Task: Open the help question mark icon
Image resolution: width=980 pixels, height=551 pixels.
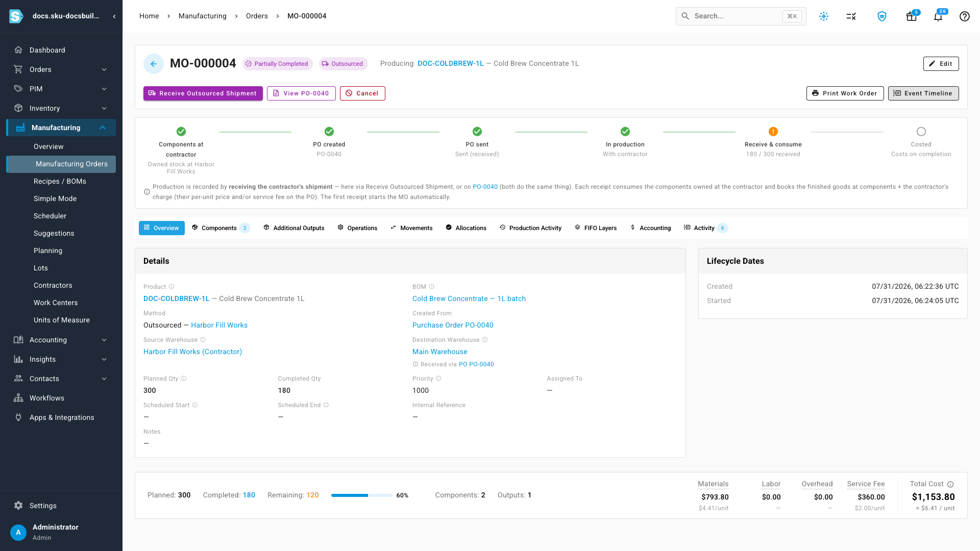Action: 965,16
